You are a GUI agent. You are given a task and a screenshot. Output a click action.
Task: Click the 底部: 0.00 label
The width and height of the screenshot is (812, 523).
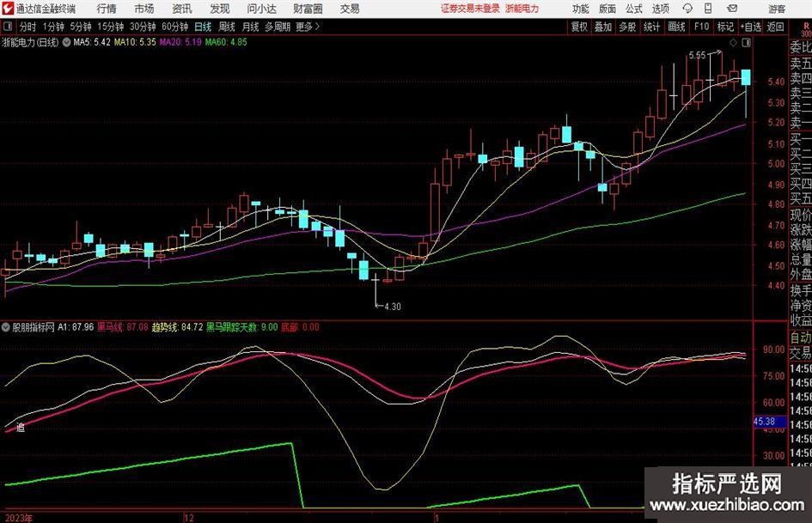point(301,327)
